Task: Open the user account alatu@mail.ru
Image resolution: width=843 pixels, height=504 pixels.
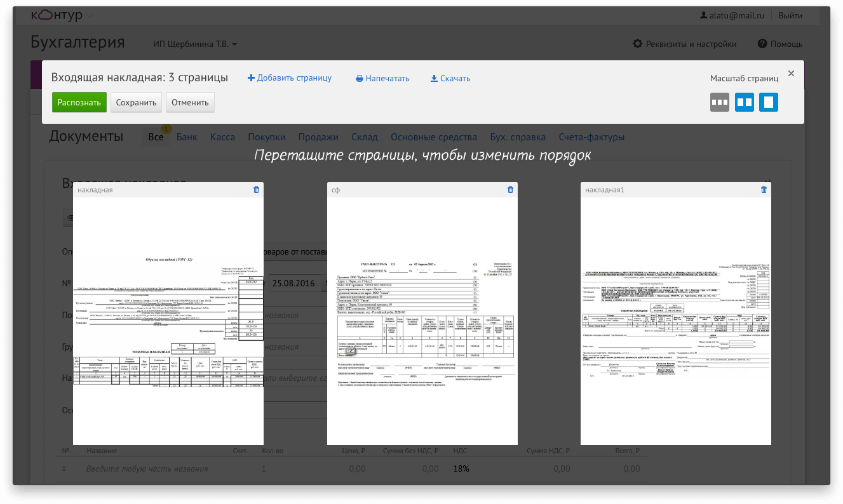Action: click(731, 15)
